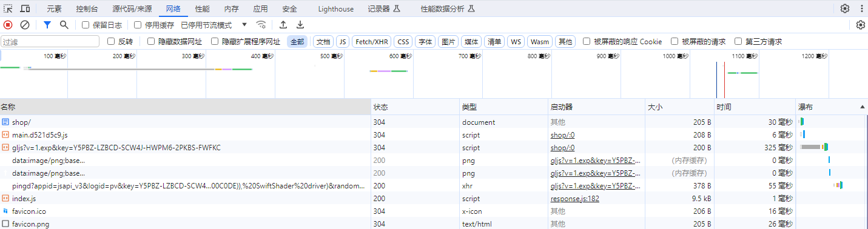Screen dimensions: 868x229
Task: Enable the 保留日志 checkbox
Action: click(86, 25)
